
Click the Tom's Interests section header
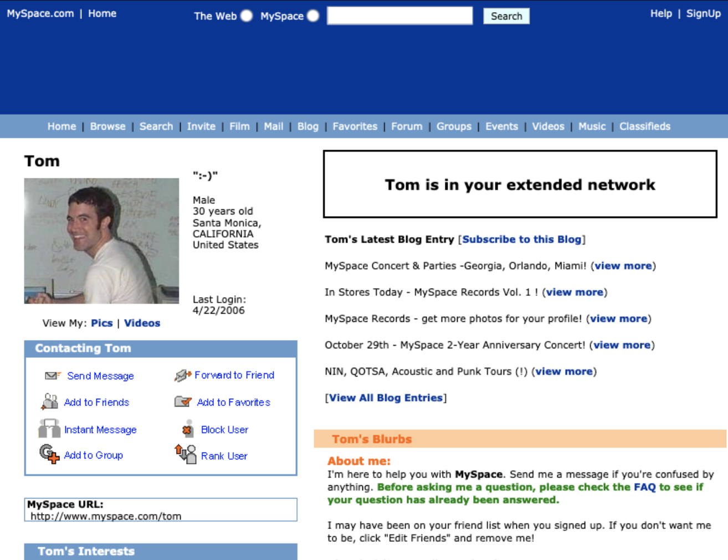[x=161, y=551]
